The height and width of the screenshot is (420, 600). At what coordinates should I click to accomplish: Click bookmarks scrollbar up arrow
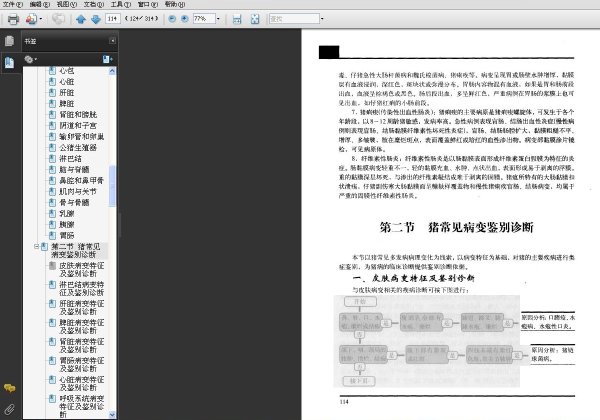[112, 71]
